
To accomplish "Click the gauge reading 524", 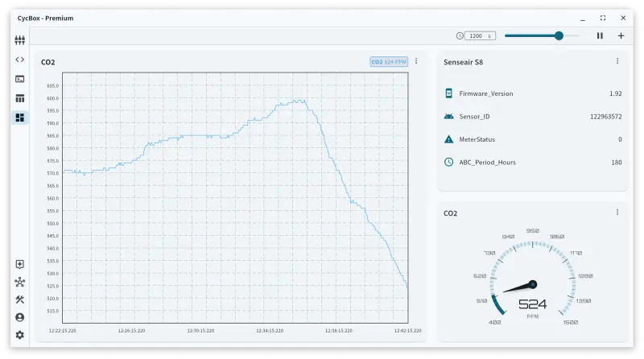I will coord(532,304).
